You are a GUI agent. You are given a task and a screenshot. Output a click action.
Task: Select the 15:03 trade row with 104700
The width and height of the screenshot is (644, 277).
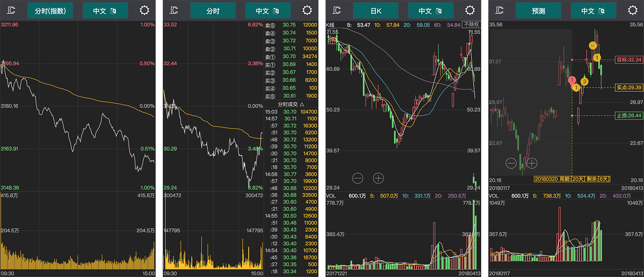pos(291,112)
